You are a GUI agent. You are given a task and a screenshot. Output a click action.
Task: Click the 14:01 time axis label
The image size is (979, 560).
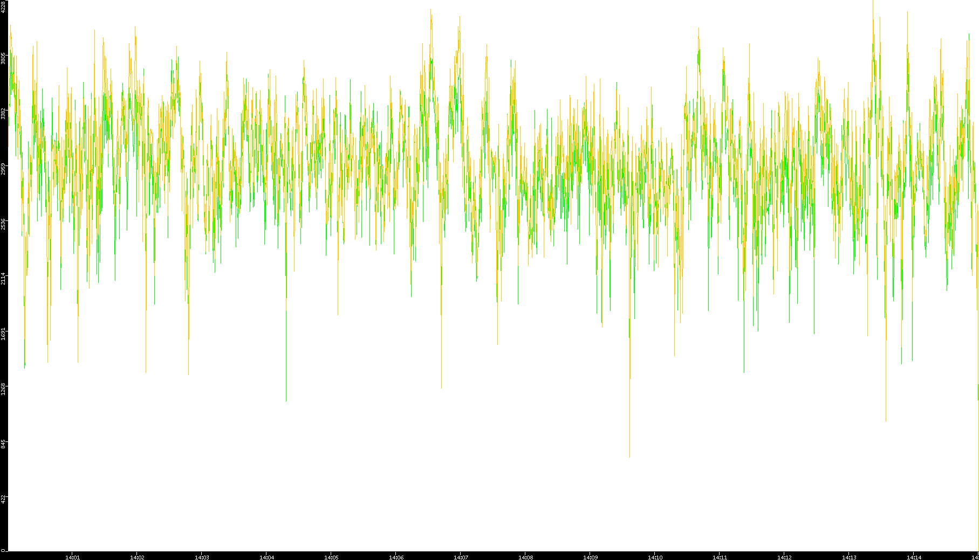click(72, 557)
